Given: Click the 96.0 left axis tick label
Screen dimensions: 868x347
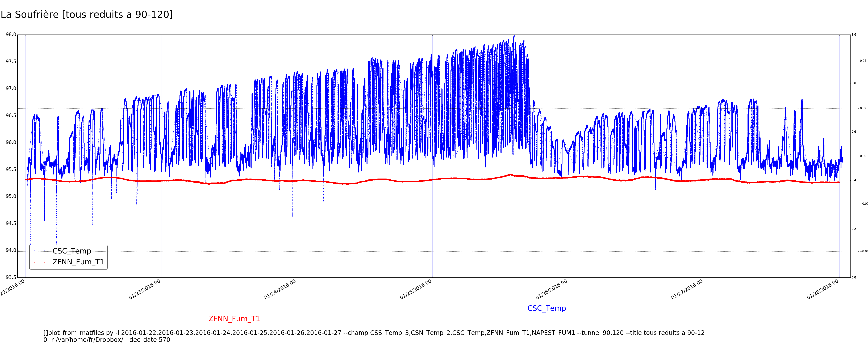Looking at the screenshot, I should tap(11, 142).
